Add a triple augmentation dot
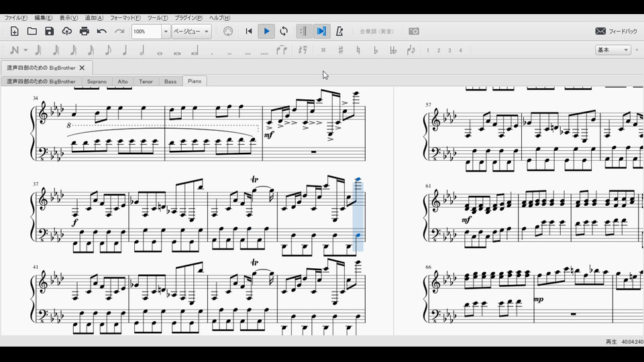 pos(248,53)
